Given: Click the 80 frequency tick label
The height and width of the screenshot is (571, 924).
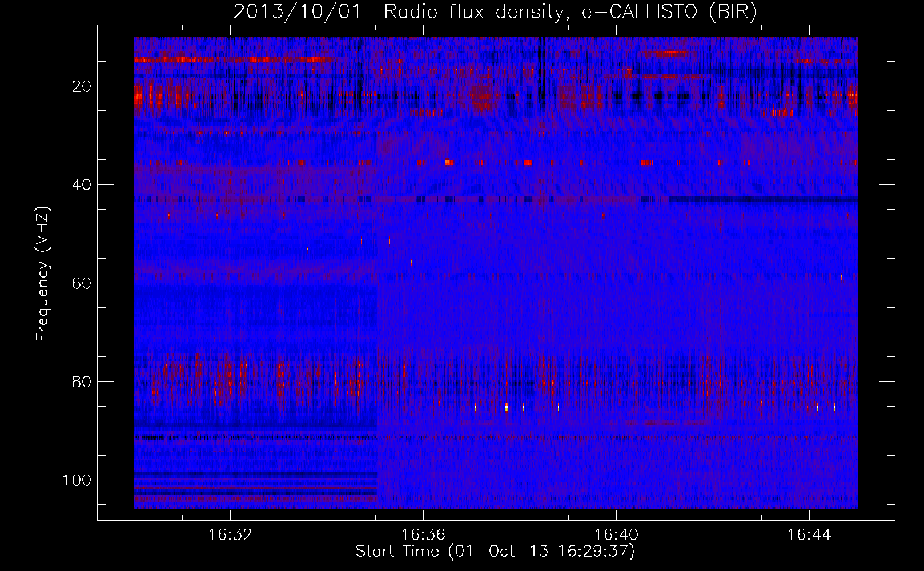Looking at the screenshot, I should click(x=82, y=381).
